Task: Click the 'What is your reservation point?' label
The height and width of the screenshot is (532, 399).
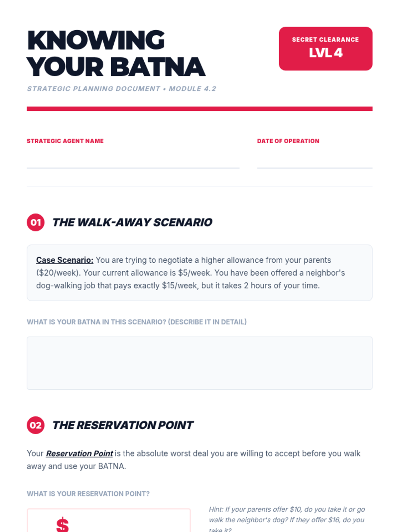Action: (x=88, y=494)
